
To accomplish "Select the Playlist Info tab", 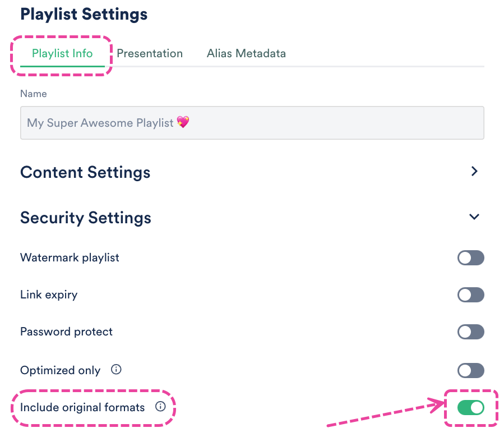I will 62,54.
